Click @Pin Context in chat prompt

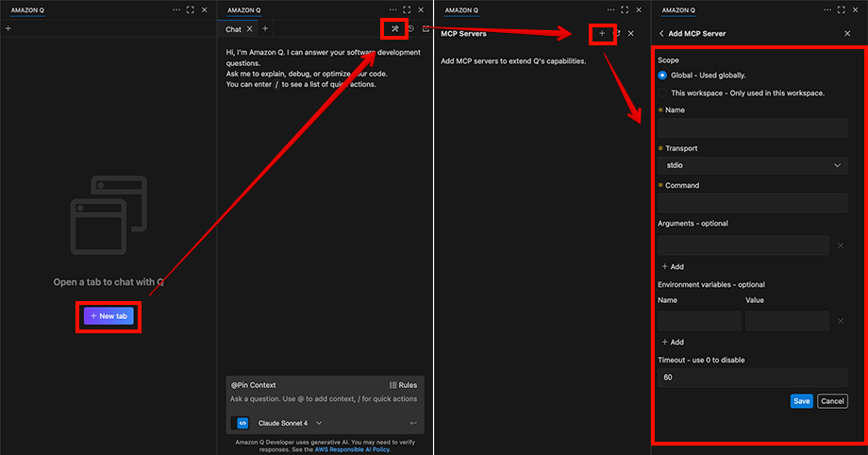[254, 384]
